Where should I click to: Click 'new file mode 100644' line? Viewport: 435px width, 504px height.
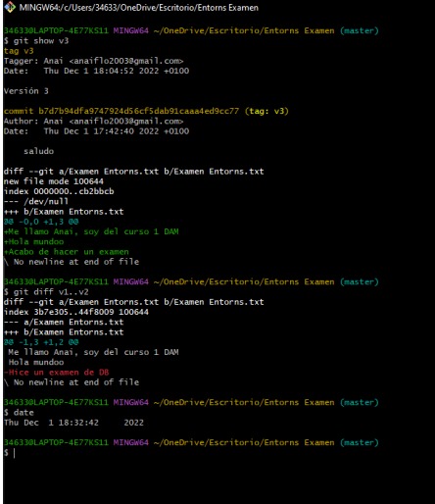[54, 181]
